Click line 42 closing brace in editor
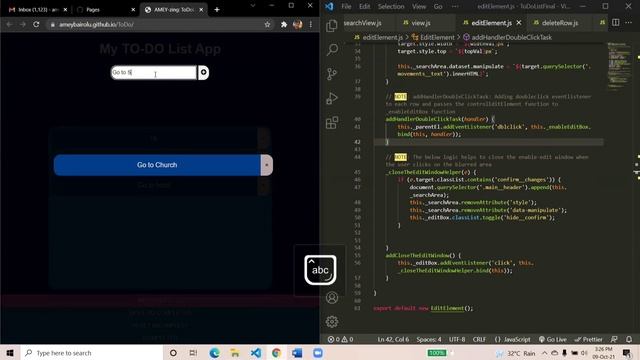The width and height of the screenshot is (640, 360). [387, 142]
